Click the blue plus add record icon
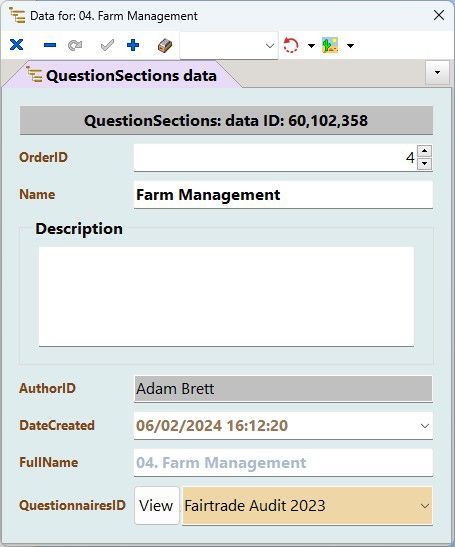 [x=133, y=45]
